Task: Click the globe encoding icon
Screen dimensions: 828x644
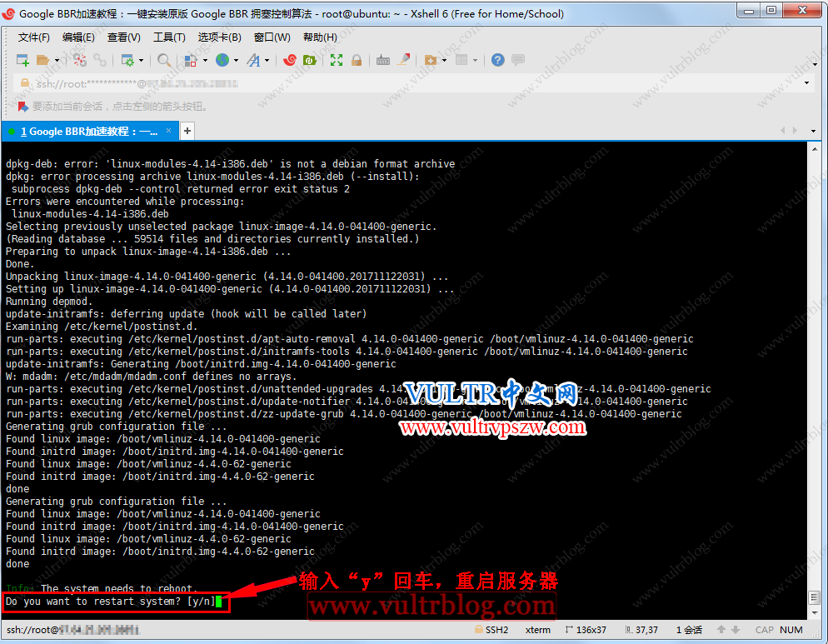Action: (222, 60)
